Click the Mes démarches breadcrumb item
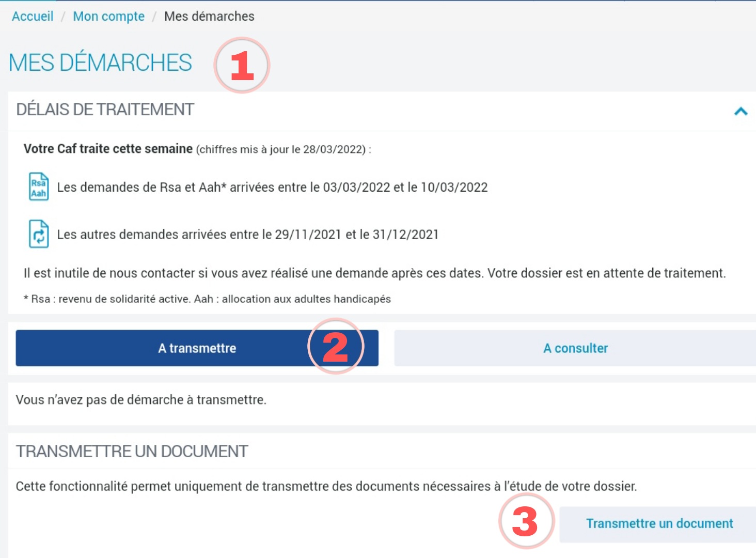This screenshot has width=756, height=558. [x=209, y=17]
